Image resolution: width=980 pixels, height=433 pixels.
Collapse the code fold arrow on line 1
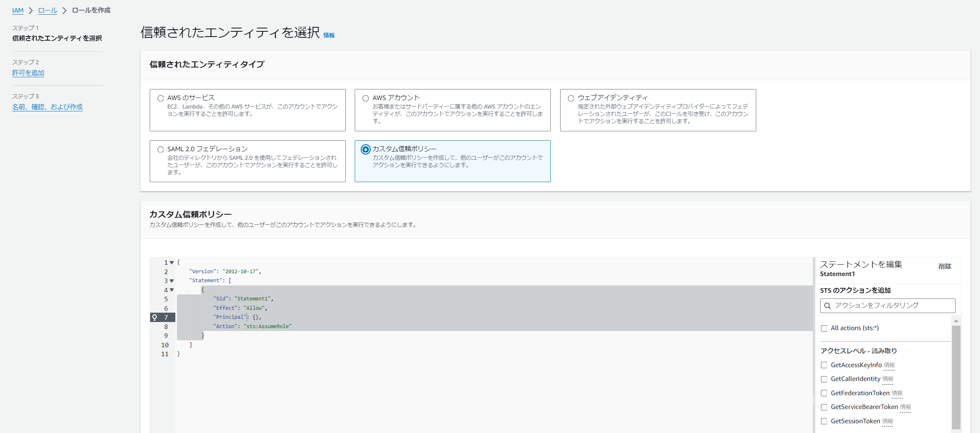coord(172,263)
